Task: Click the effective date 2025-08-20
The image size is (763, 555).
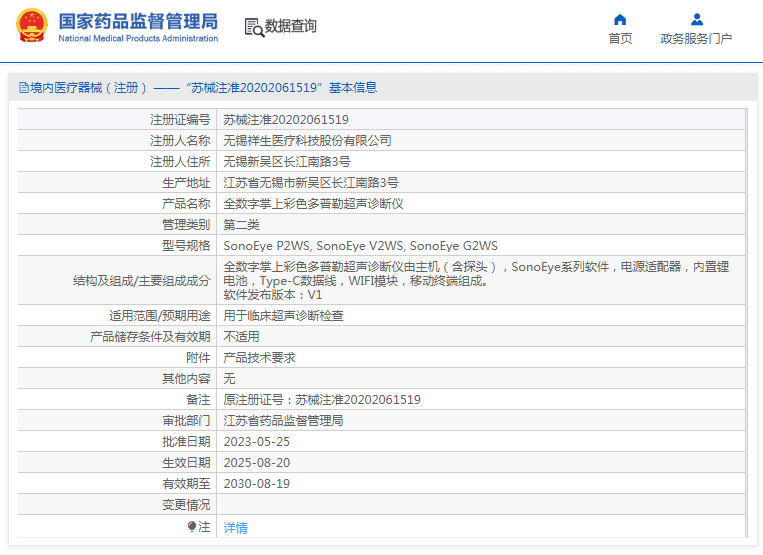Action: pyautogui.click(x=256, y=463)
